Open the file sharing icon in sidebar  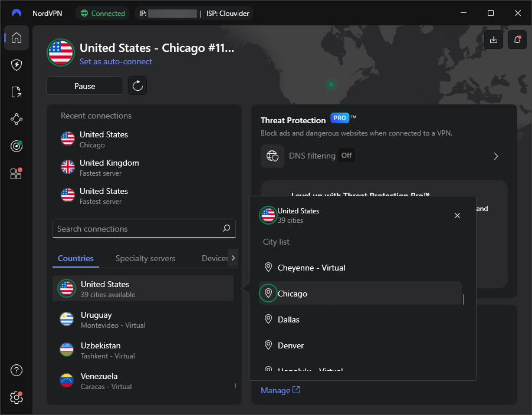click(x=17, y=92)
